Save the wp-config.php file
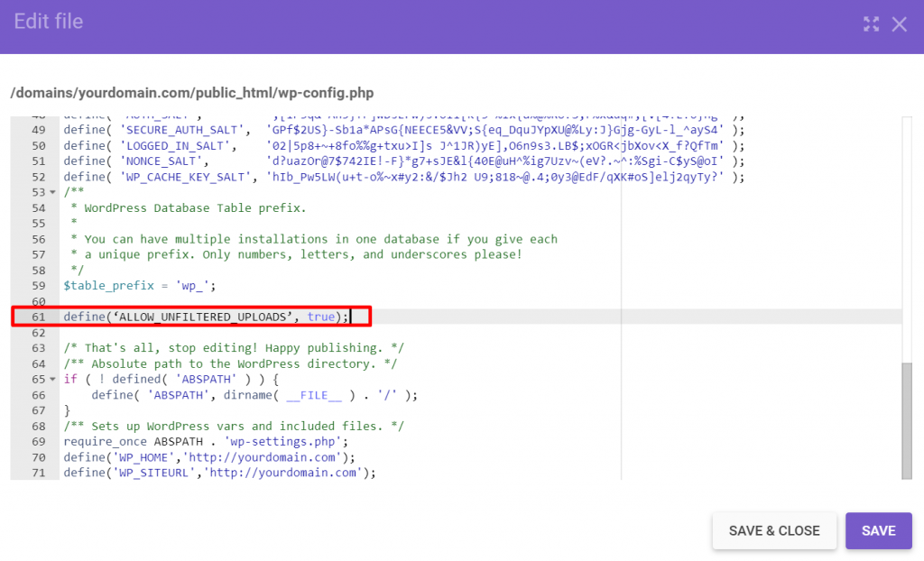This screenshot has width=924, height=561. [x=879, y=530]
